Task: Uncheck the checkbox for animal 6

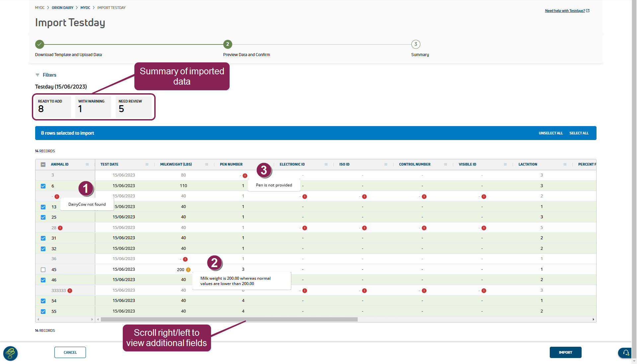Action: coord(43,186)
